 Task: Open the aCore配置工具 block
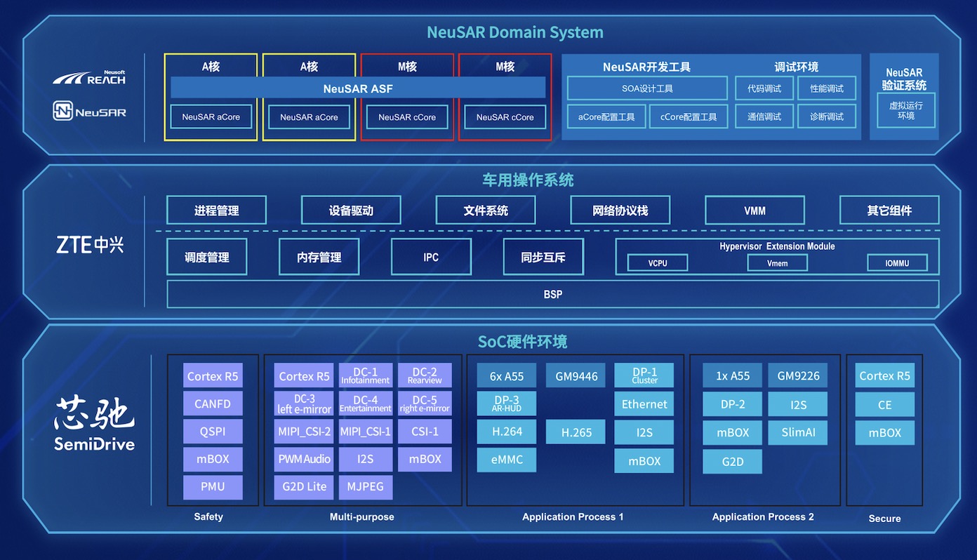coord(606,116)
